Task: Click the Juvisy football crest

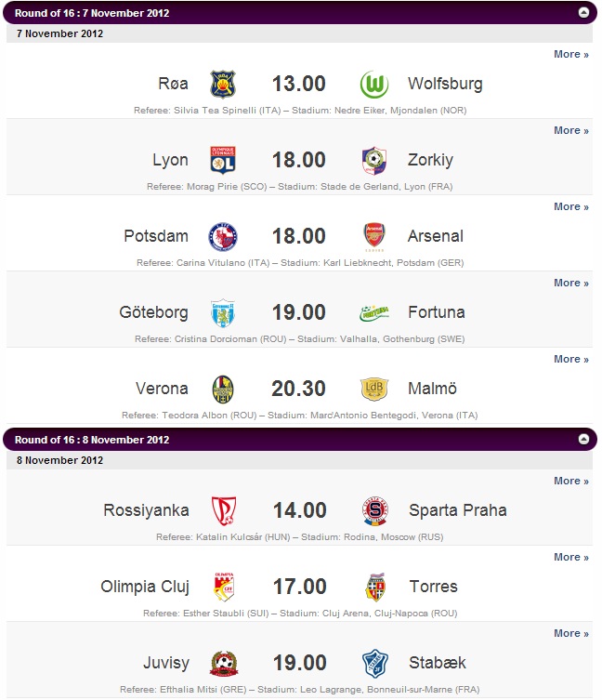Action: (224, 664)
